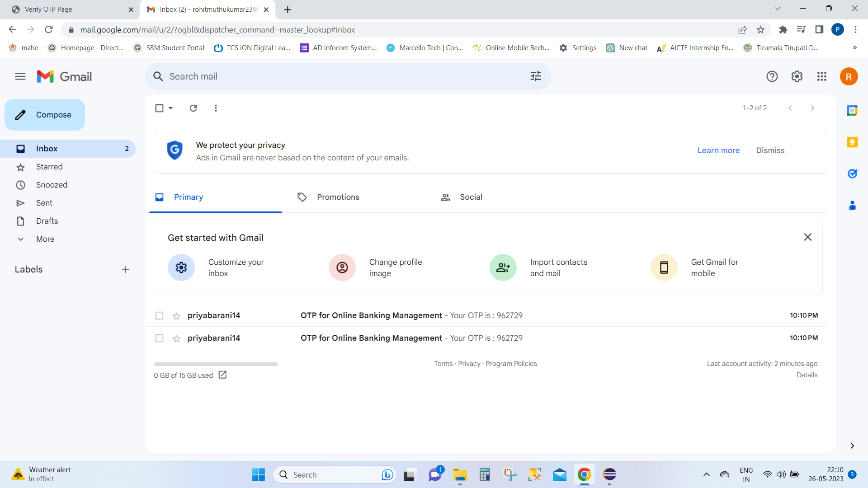Image resolution: width=868 pixels, height=488 pixels.
Task: Click the Compose pencil icon
Action: 20,115
